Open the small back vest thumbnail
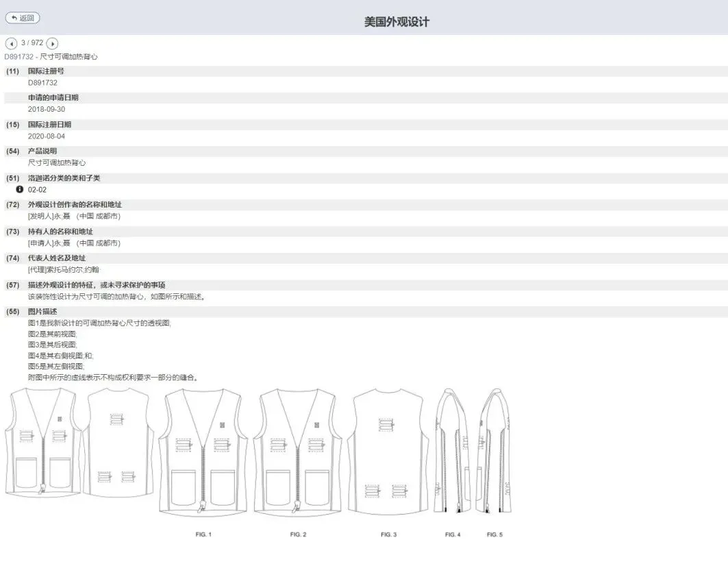Viewport: 728px width, 566px height. (x=119, y=443)
